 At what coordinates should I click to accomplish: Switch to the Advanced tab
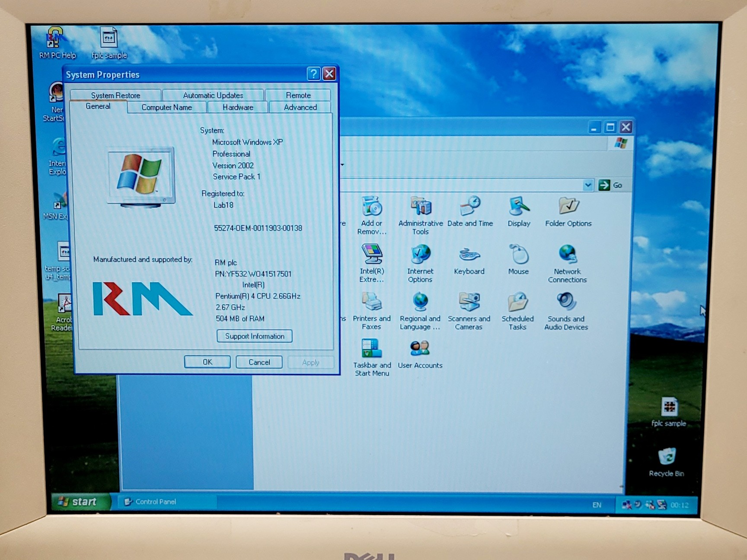(x=300, y=107)
